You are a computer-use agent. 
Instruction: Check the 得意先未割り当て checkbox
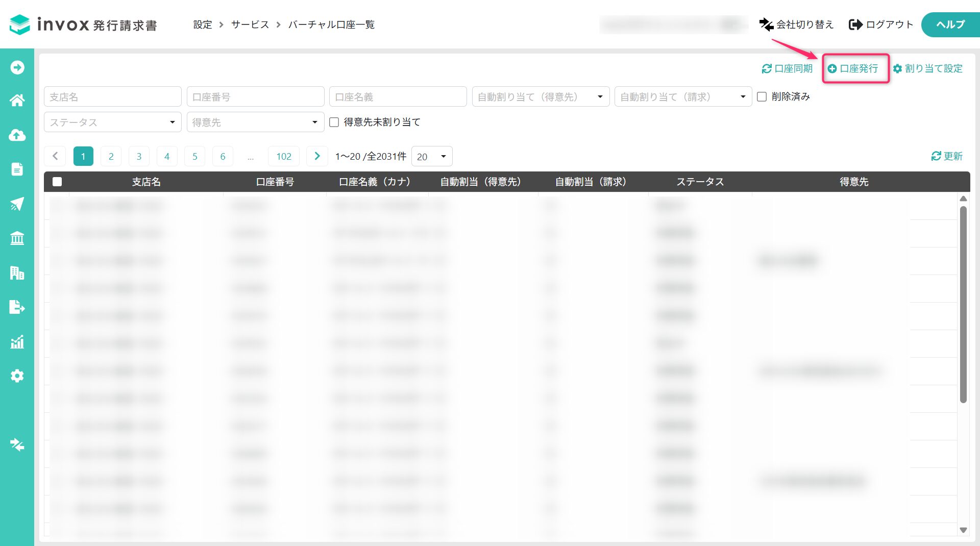point(334,122)
